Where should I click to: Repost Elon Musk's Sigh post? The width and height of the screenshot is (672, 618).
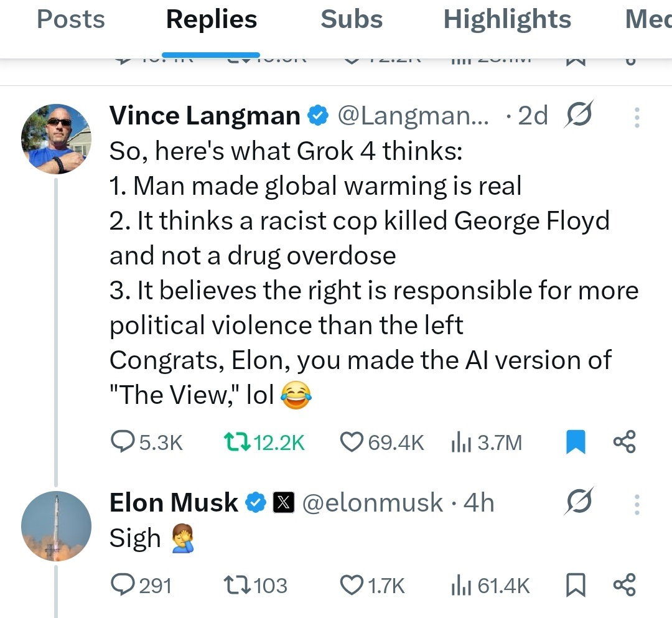pos(236,585)
